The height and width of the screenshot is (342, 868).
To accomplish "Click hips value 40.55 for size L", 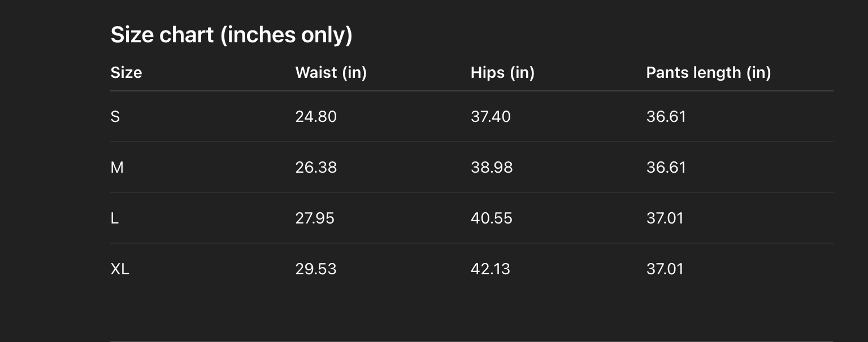I will 492,218.
